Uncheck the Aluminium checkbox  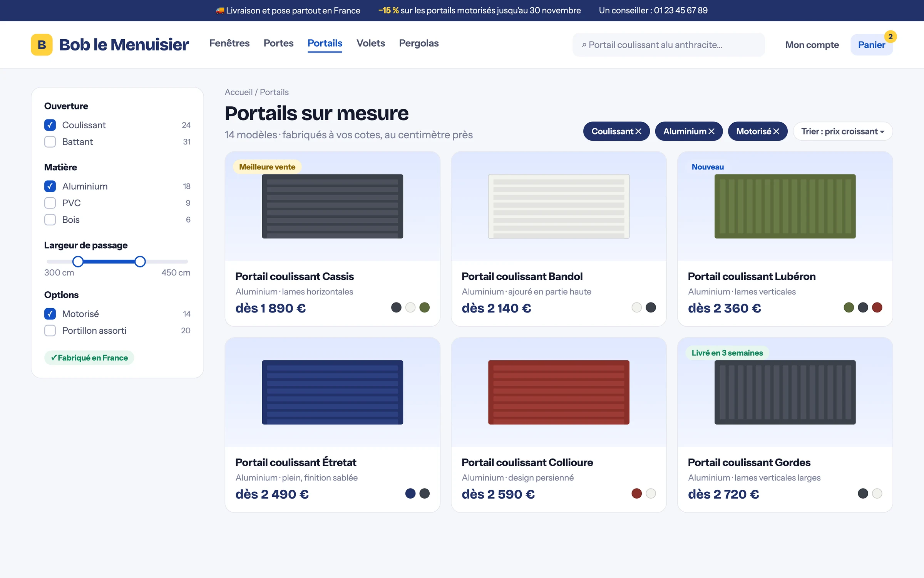pos(50,186)
